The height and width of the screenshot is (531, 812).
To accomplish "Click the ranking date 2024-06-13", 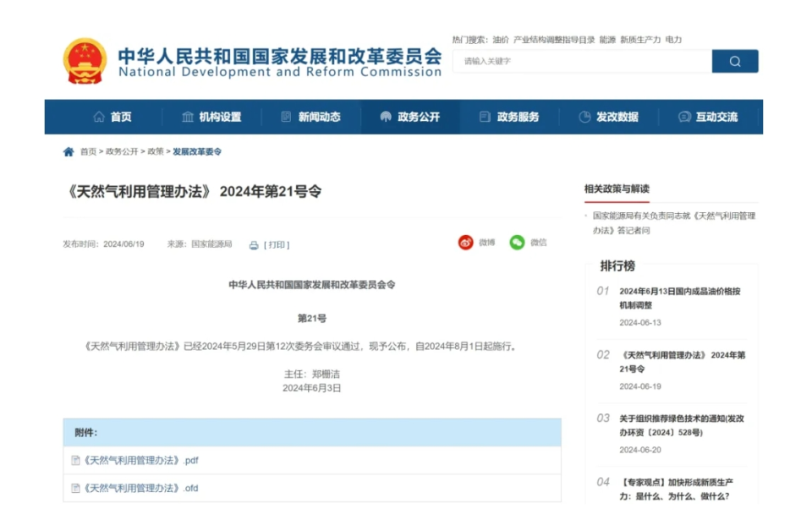I will point(640,322).
